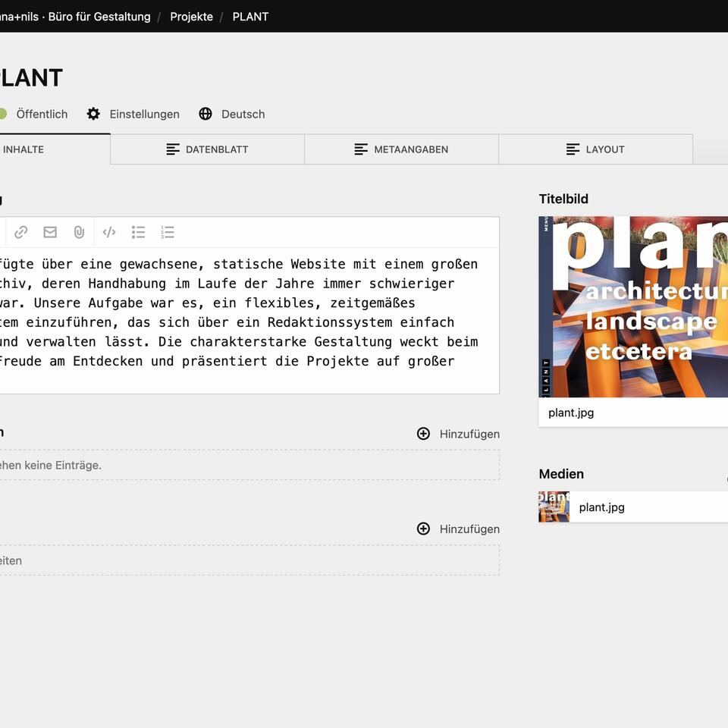Click the second Hinzufügen plus icon above the bottom field
Viewport: 728px width, 728px height.
[423, 529]
